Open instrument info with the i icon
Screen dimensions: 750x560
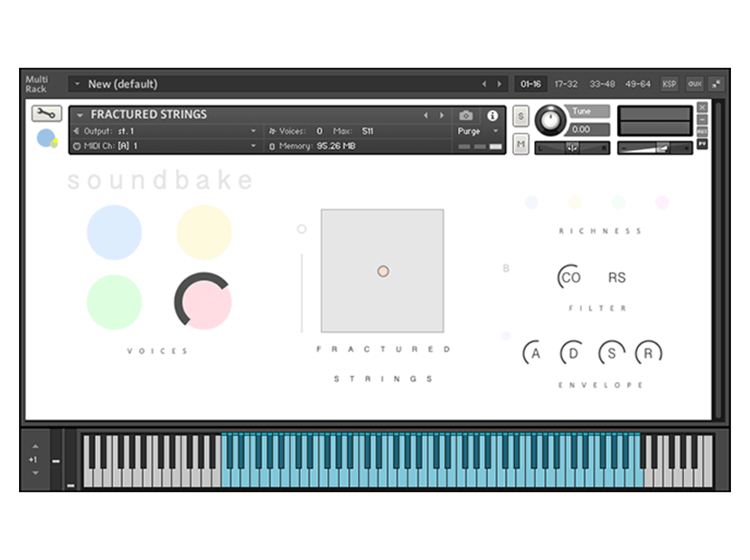click(492, 116)
